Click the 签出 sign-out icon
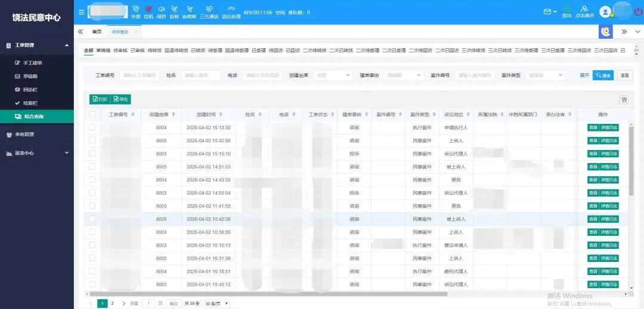 (x=566, y=8)
